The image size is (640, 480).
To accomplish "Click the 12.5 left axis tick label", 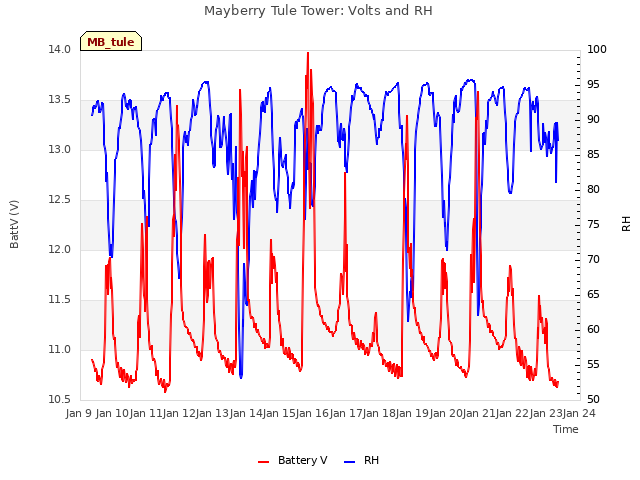I will tap(60, 200).
